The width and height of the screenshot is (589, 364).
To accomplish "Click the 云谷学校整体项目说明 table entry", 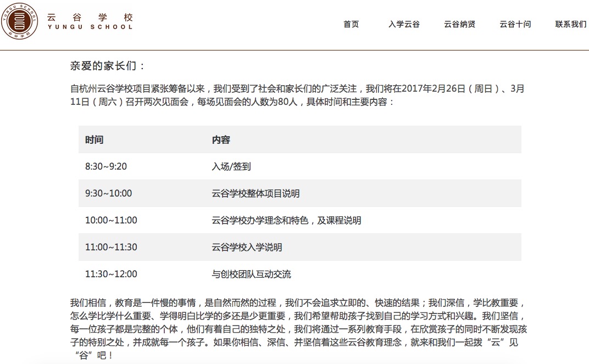I will pyautogui.click(x=255, y=193).
